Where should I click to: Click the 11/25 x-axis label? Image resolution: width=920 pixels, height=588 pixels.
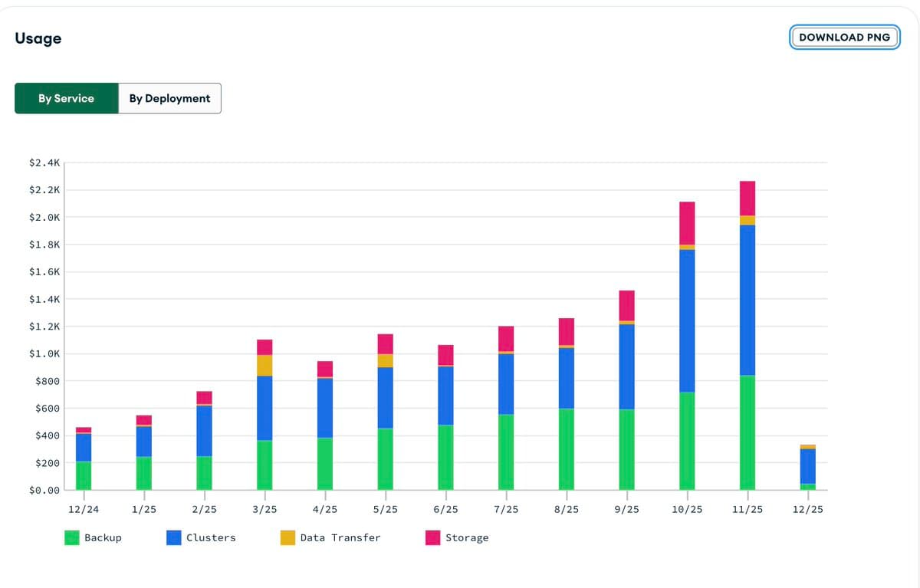tap(747, 509)
